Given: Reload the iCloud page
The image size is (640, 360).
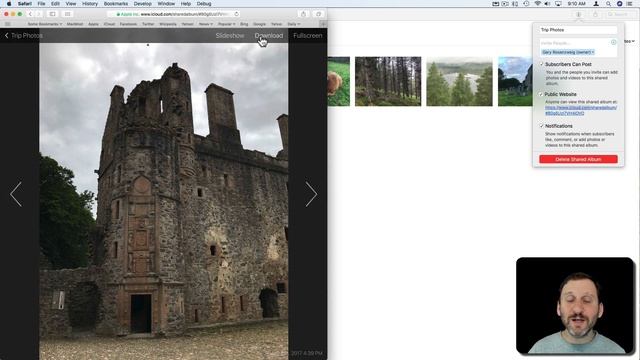Looking at the screenshot, I should [236, 14].
